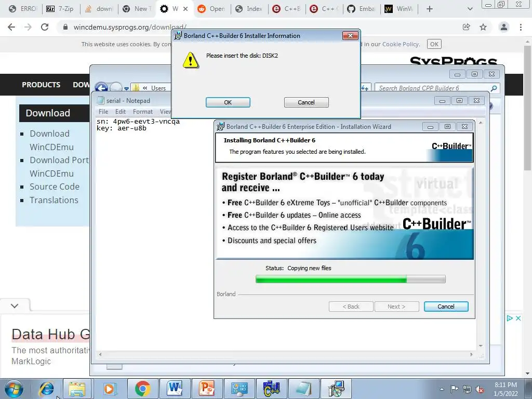532x399 pixels.
Task: Click the Back button in the wizard
Action: point(351,307)
